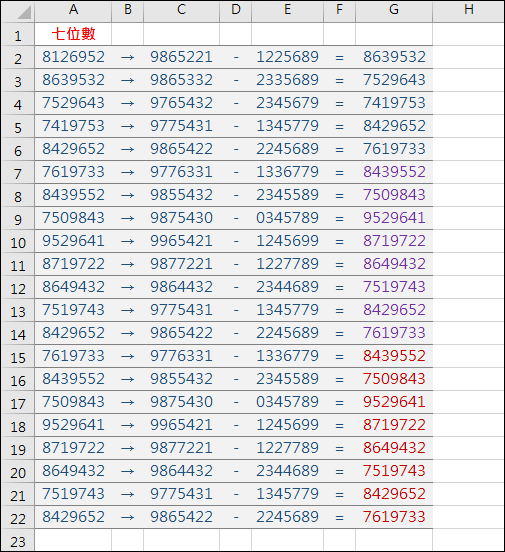Click cell C12 containing 9864432

point(181,287)
